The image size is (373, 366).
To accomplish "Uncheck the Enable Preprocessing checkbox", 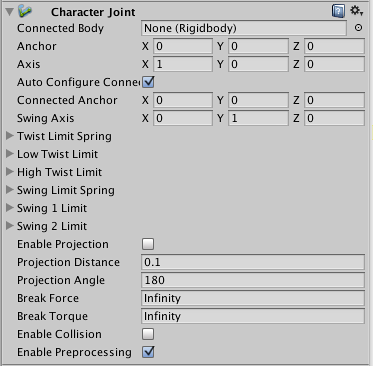I will coord(148,352).
